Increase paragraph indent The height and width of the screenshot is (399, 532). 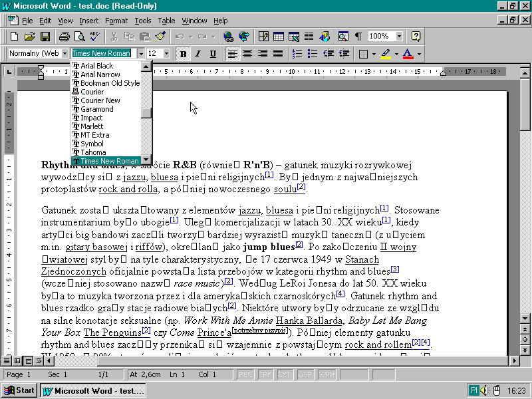(x=344, y=54)
